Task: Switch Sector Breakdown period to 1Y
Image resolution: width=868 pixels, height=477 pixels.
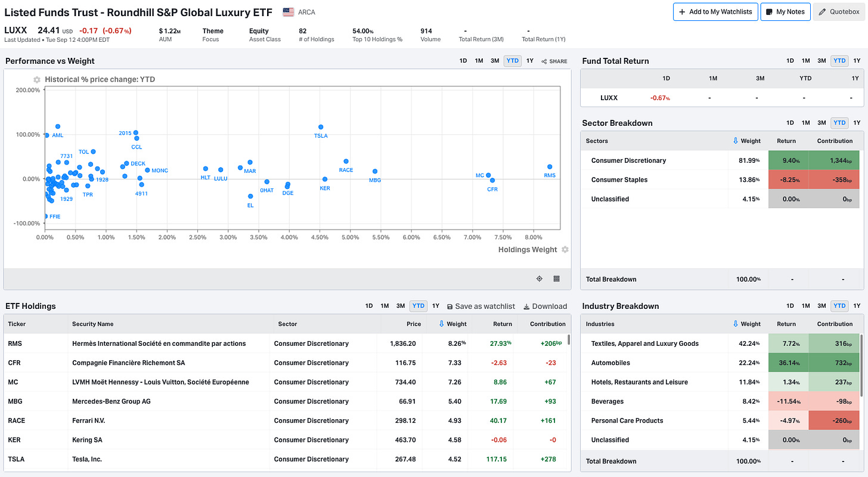Action: pos(857,123)
